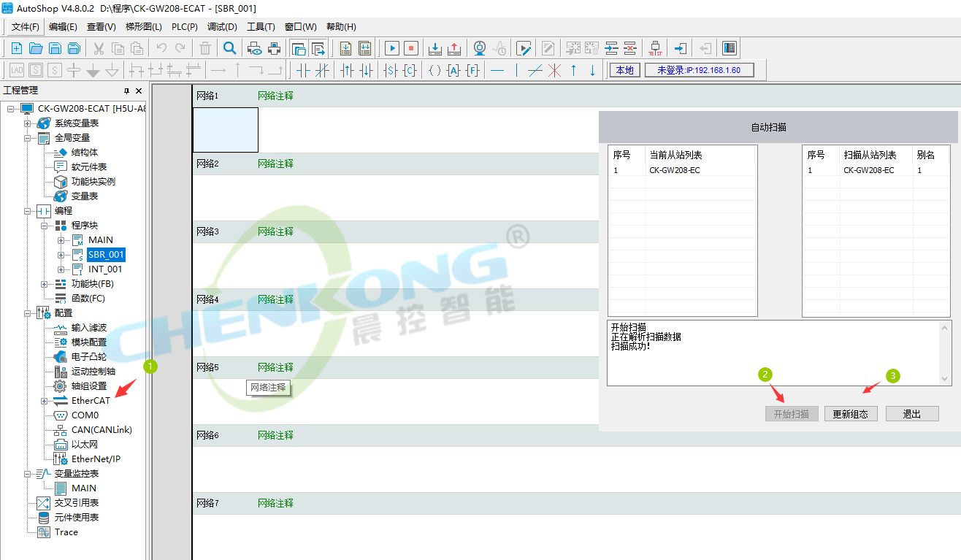The width and height of the screenshot is (961, 560).
Task: Open the 梯形图(L) menu
Action: (144, 27)
